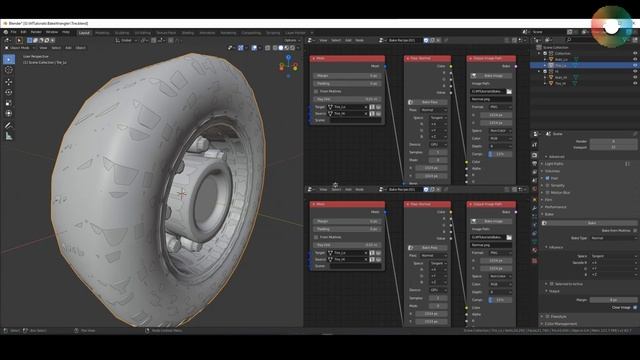Click the Margin field in upper Mesh node

pyautogui.click(x=347, y=76)
